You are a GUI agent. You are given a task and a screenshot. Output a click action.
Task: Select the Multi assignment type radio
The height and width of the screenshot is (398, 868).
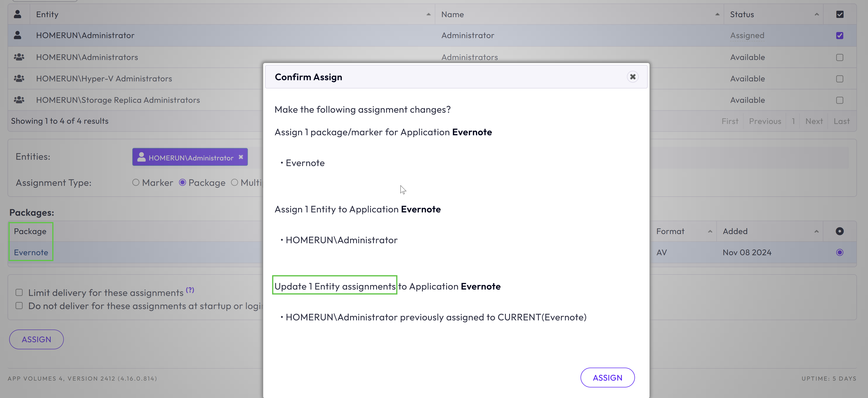tap(234, 182)
